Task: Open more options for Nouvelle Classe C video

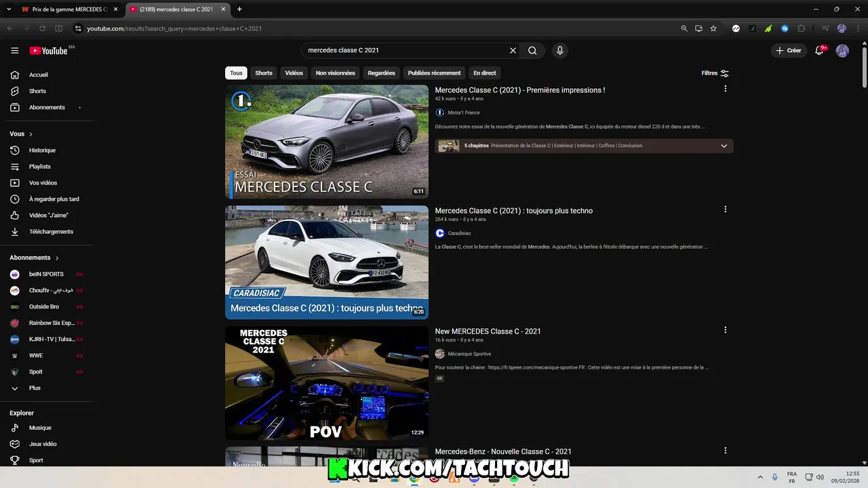Action: point(725,451)
